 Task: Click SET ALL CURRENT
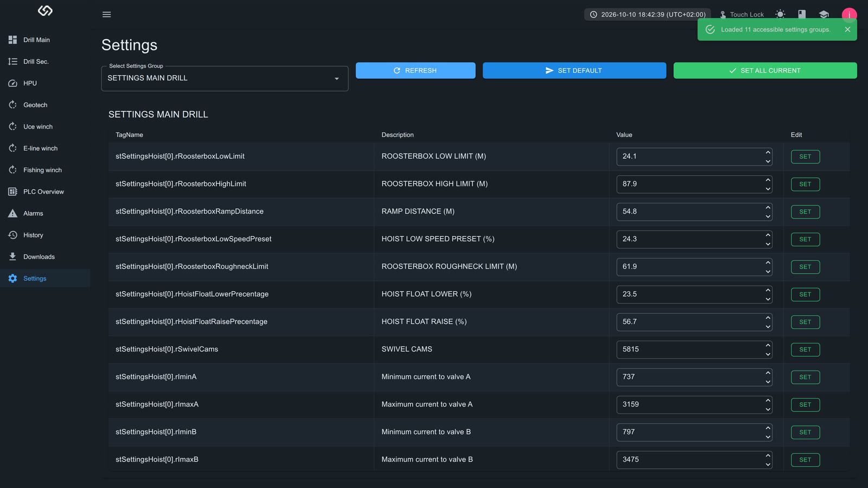765,70
